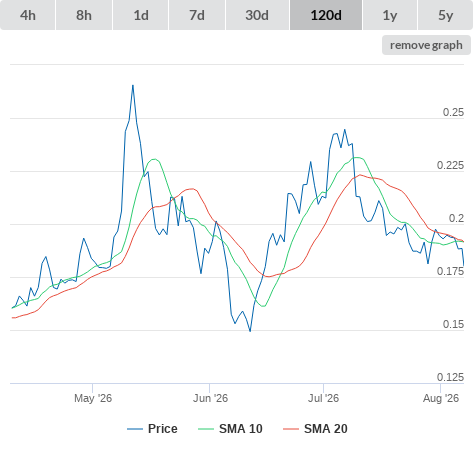Image resolution: width=474 pixels, height=455 pixels.
Task: Click the price peak spike in May
Action: click(x=133, y=86)
